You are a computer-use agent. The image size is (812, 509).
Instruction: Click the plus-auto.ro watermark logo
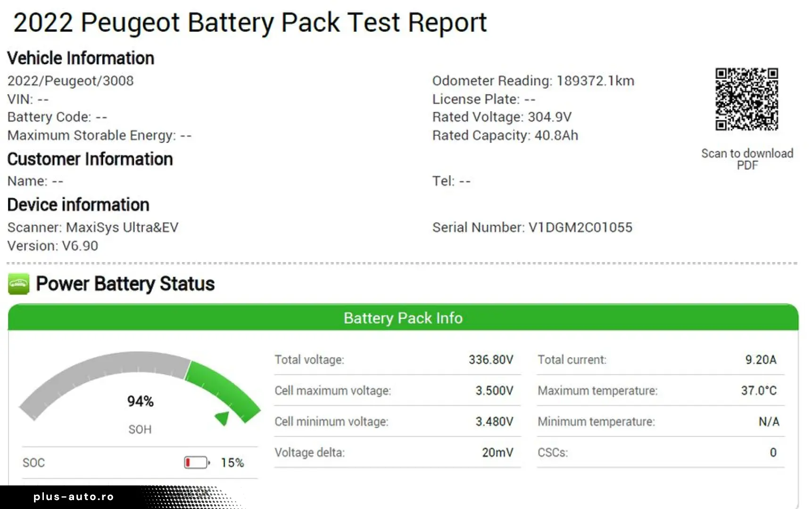coord(74,497)
